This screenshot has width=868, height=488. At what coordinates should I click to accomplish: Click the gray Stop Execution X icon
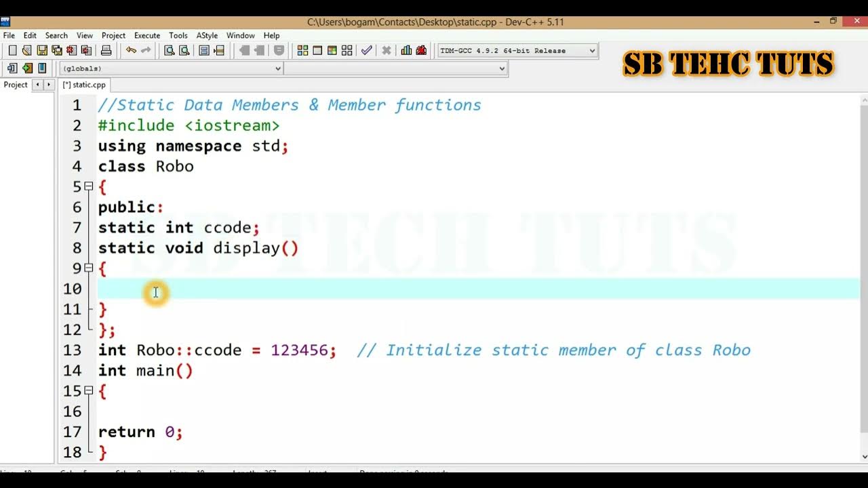pos(387,50)
